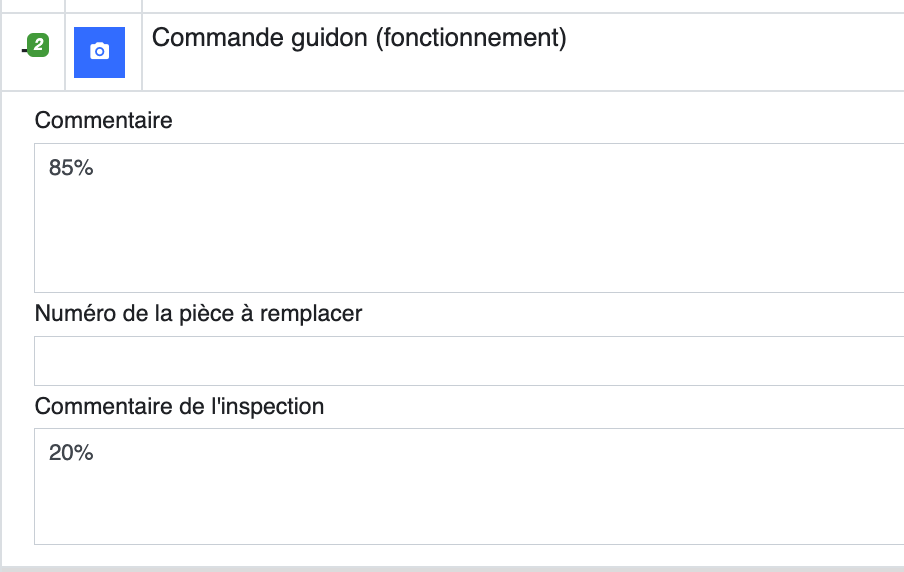
Task: Click the word guidon in the row title
Action: coord(329,39)
